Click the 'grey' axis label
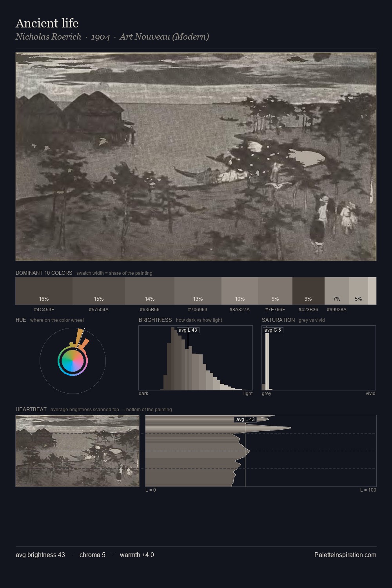The height and width of the screenshot is (588, 392). coord(267,394)
